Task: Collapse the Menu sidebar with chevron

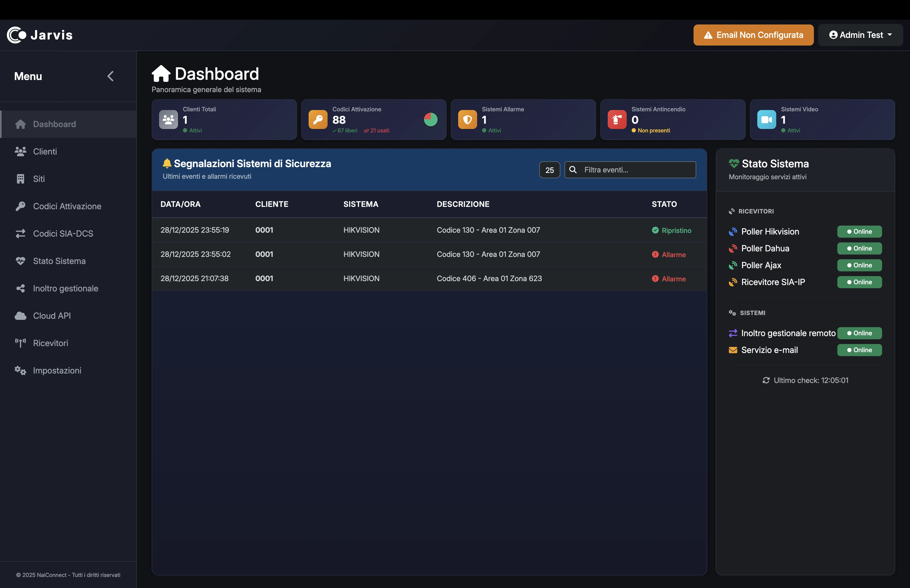Action: [x=110, y=76]
